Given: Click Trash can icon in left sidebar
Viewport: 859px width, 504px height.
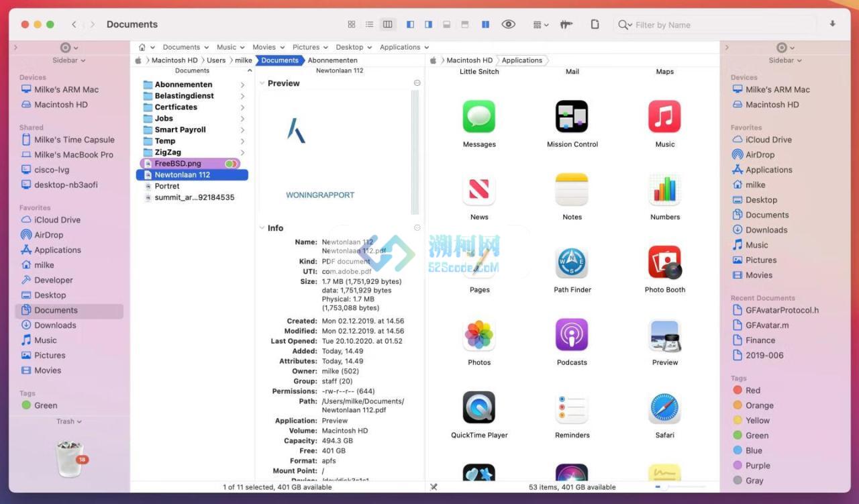Looking at the screenshot, I should click(x=70, y=459).
